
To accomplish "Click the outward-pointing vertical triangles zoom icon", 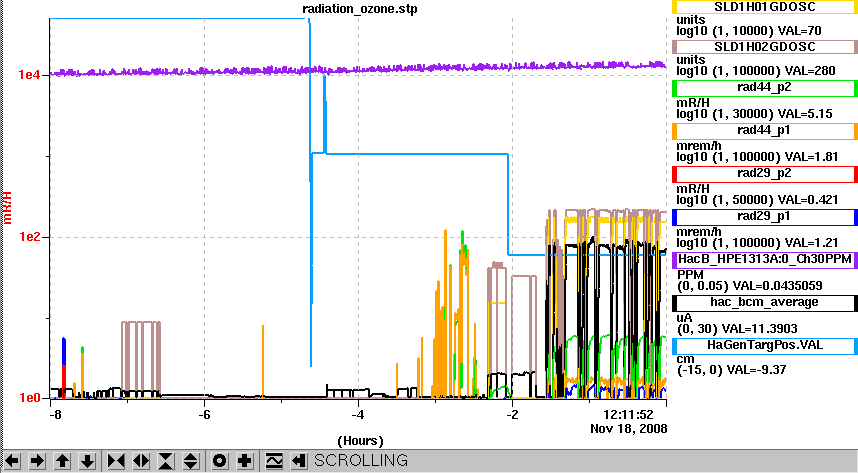I will pos(190,461).
